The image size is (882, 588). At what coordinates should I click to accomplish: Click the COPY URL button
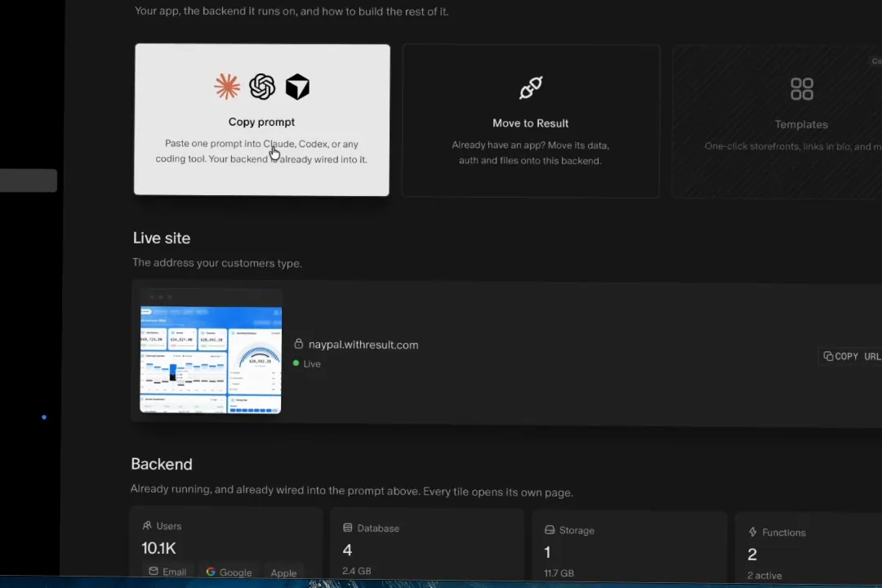pos(851,356)
